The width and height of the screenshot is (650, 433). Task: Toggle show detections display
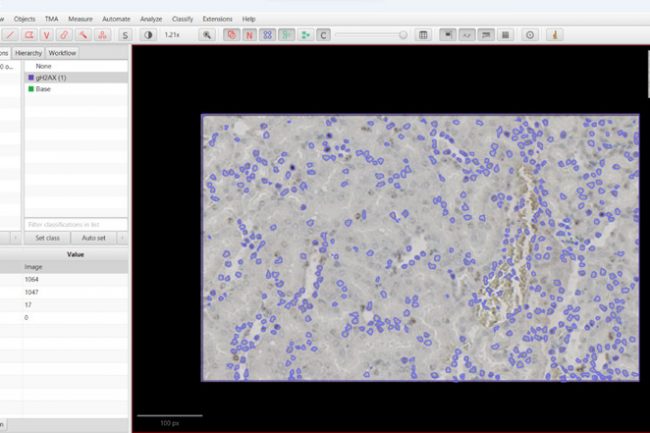[x=286, y=35]
